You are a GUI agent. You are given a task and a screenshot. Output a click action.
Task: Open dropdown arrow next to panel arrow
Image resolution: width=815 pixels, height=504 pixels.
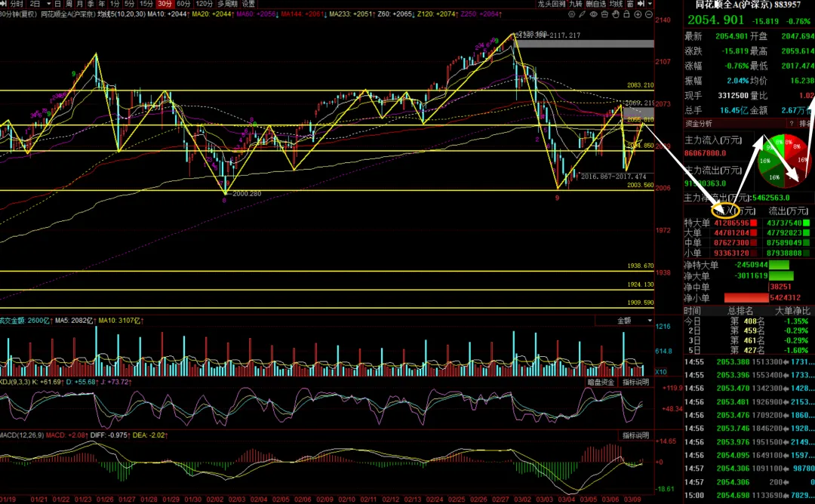tap(650, 4)
